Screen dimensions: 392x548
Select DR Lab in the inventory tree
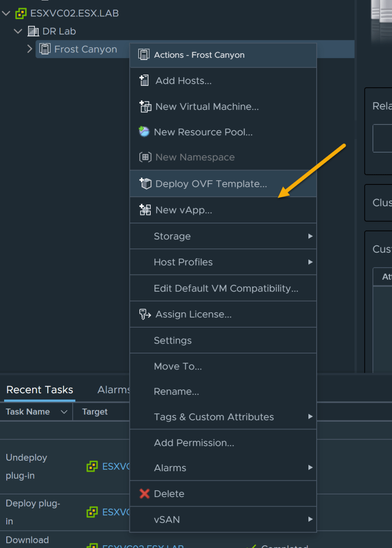(59, 31)
